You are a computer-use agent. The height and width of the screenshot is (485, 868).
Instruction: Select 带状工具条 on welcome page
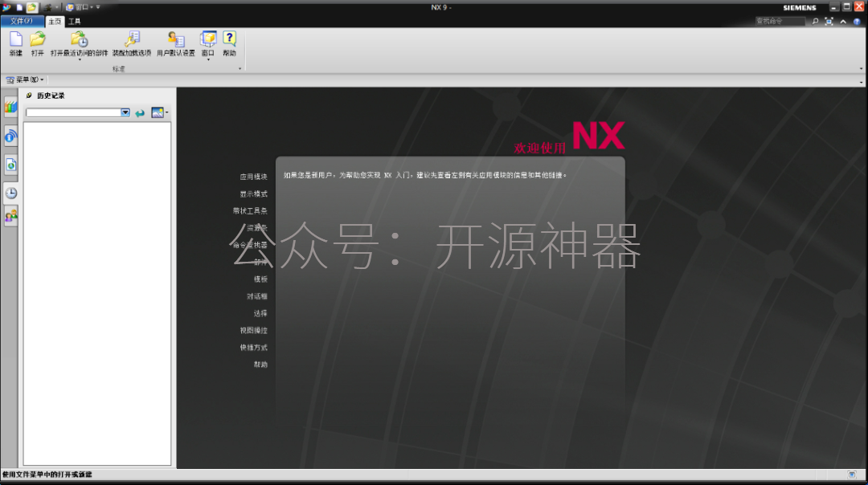(x=250, y=211)
